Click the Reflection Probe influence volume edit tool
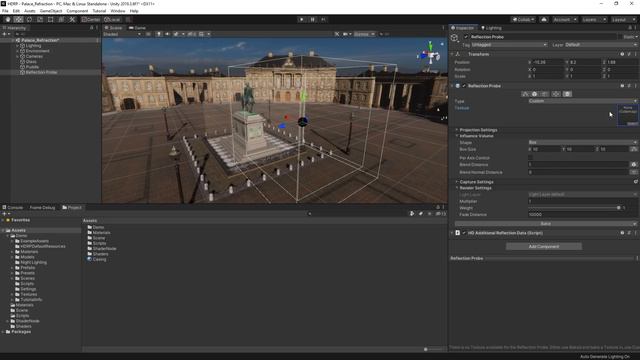This screenshot has height=360, width=640. pos(525,94)
